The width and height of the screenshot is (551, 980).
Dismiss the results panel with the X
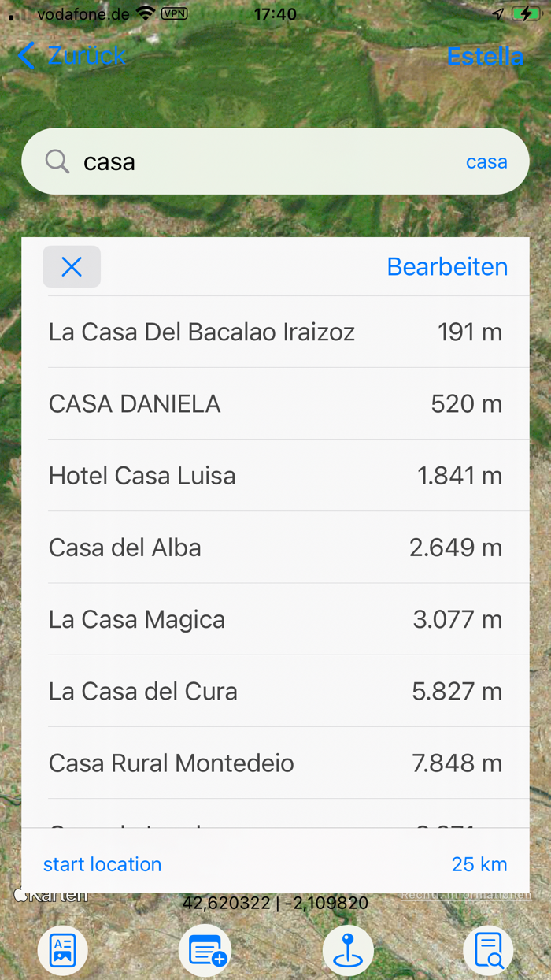point(72,266)
